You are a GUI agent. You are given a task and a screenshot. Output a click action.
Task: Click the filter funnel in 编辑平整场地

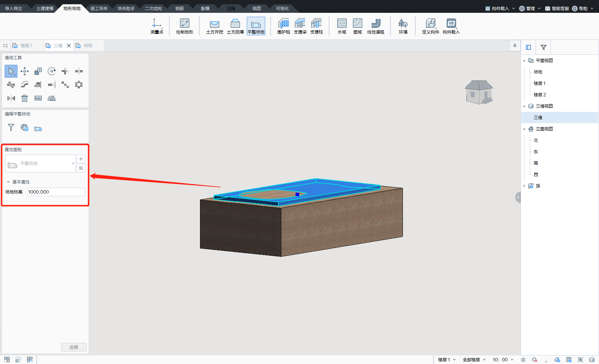[11, 128]
